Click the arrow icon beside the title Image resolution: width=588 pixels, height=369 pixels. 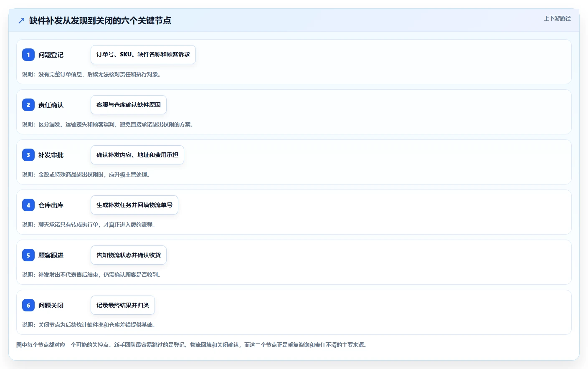pyautogui.click(x=21, y=20)
